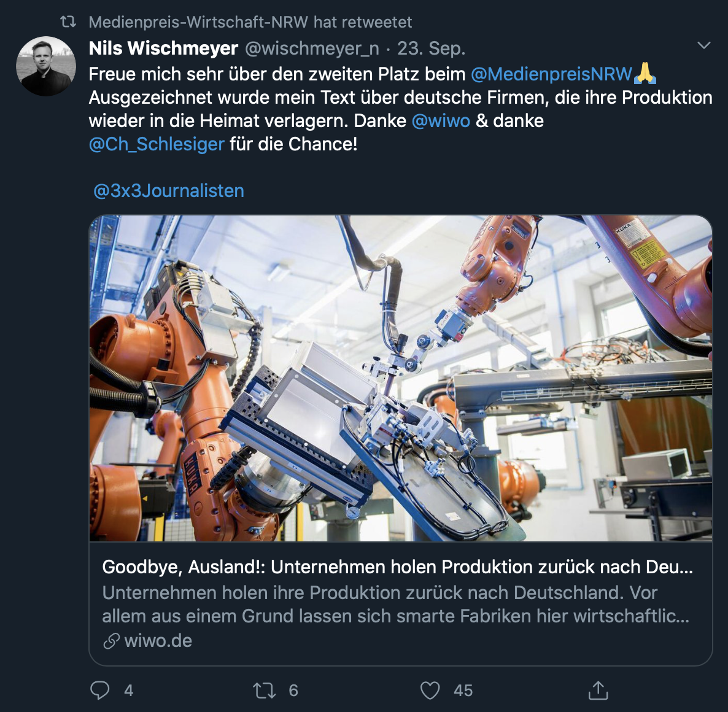Expand the tweet options chevron menu
The image size is (728, 712).
click(704, 45)
